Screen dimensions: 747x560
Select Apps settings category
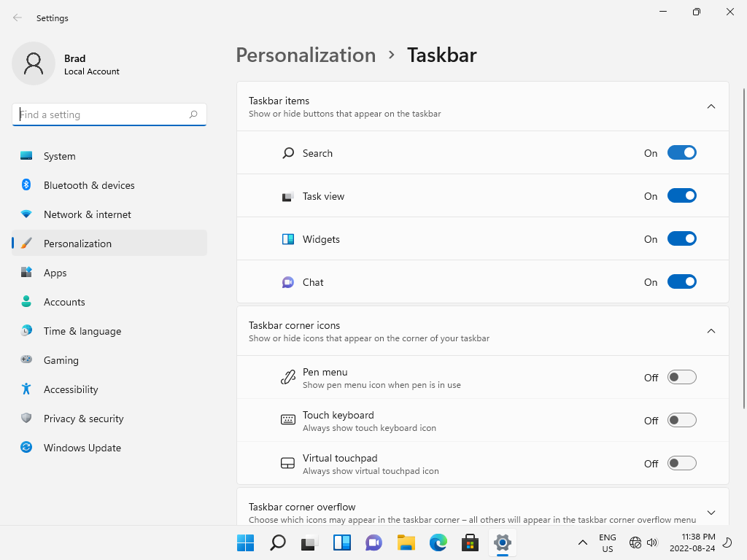coord(109,273)
